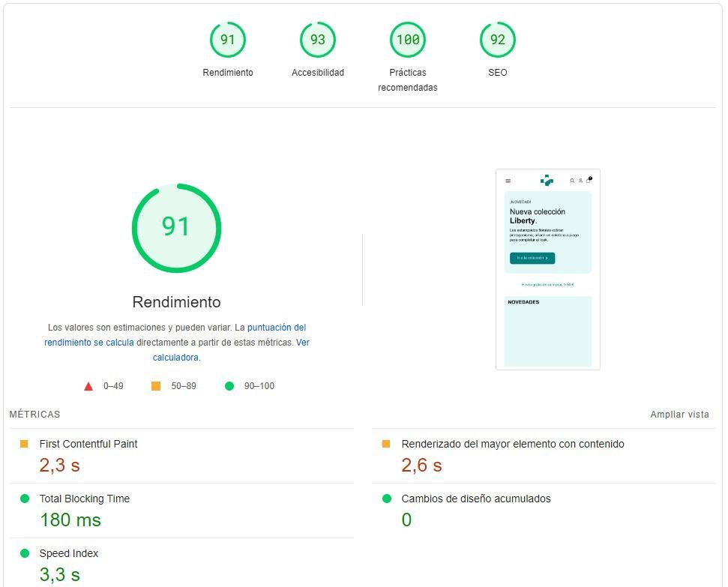Select the Accesibilidad category label

click(318, 73)
